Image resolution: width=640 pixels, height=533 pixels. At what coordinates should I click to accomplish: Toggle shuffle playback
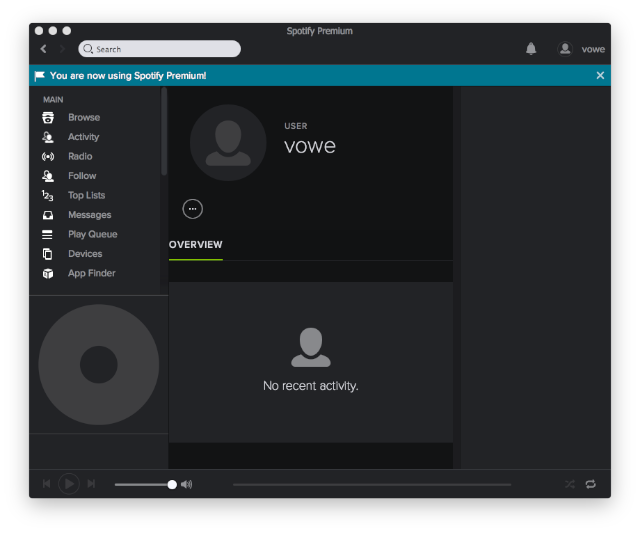pyautogui.click(x=569, y=484)
